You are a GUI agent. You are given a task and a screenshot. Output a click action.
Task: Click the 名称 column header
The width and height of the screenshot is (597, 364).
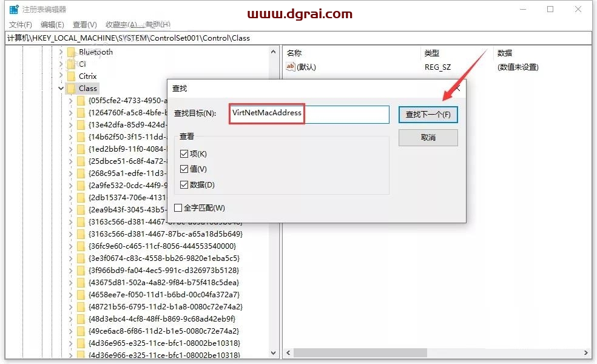pos(294,53)
